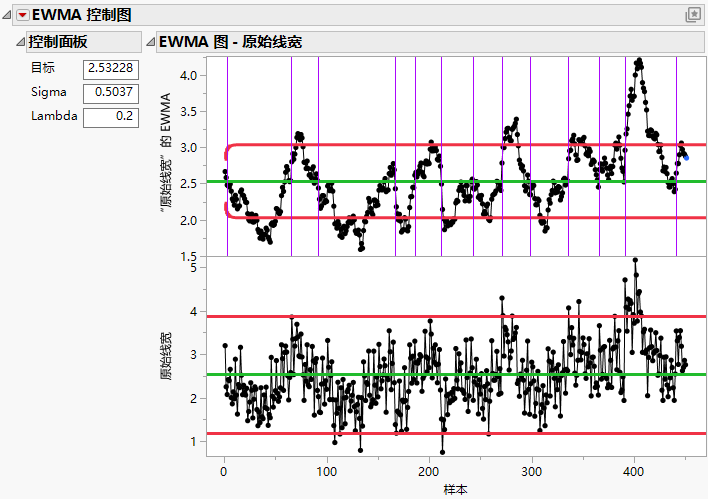
Task: Click the blue last point on EWMA chart
Action: pos(686,158)
